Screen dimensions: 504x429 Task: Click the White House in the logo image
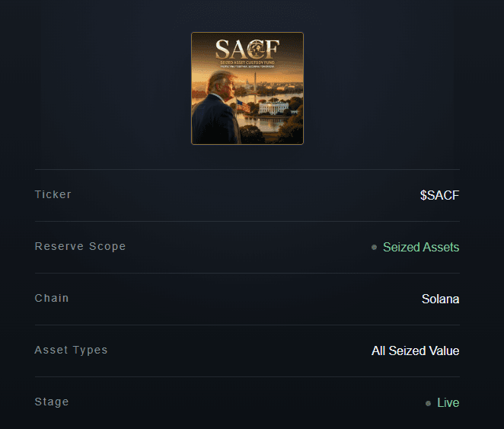[274, 107]
